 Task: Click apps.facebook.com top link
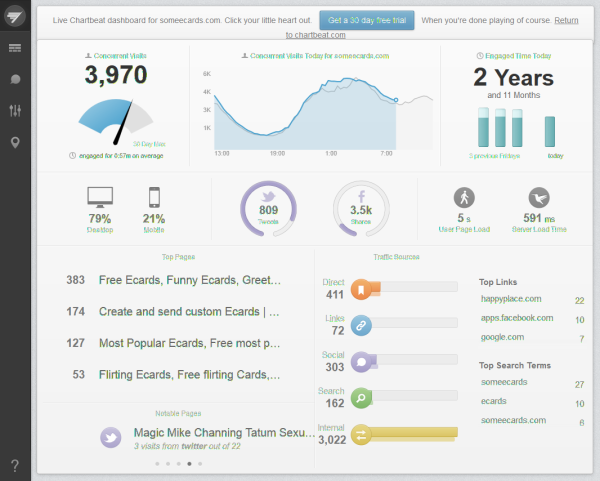517,318
